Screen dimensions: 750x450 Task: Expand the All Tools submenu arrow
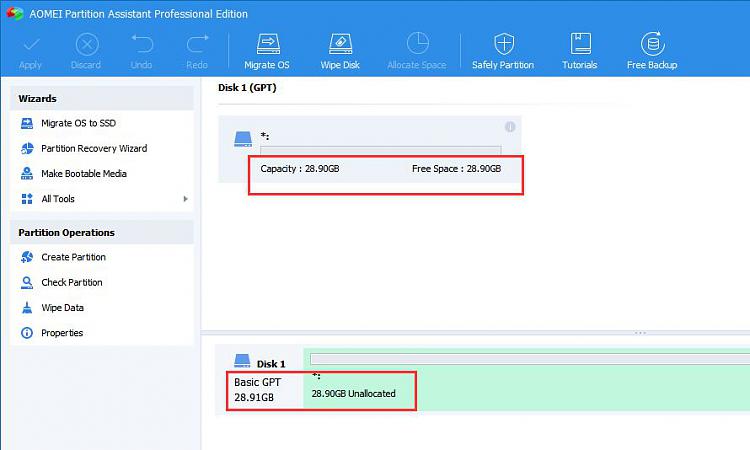[x=186, y=199]
